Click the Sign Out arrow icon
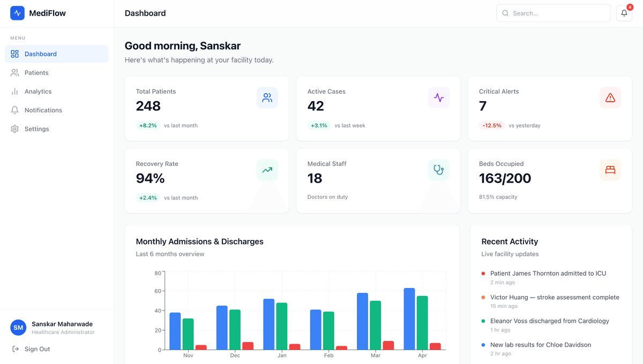The width and height of the screenshot is (643, 364). (15, 349)
